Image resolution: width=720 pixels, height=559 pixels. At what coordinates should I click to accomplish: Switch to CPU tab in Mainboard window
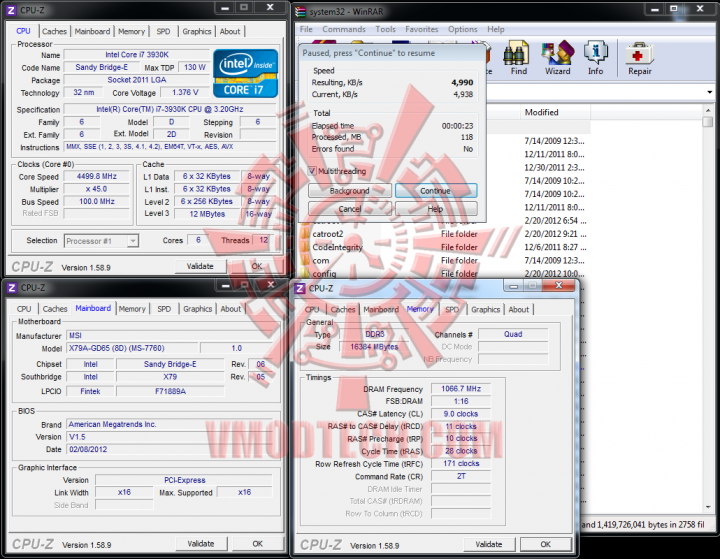point(24,309)
